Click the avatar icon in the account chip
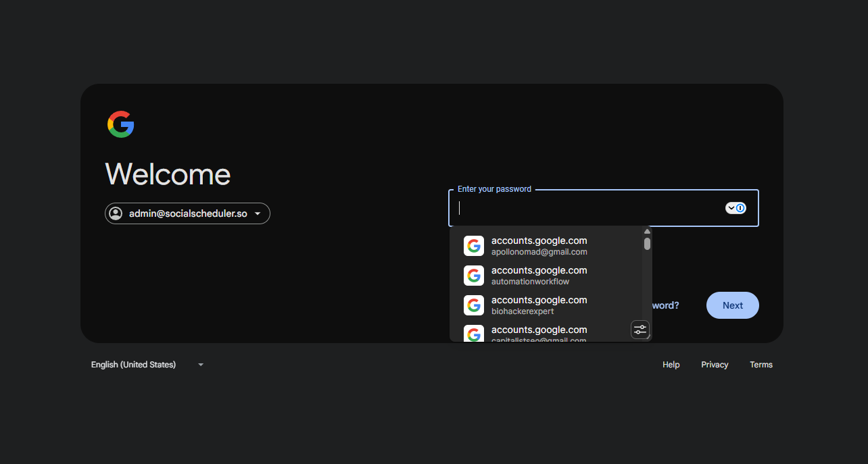Screen dimensions: 868x464 click(116, 213)
